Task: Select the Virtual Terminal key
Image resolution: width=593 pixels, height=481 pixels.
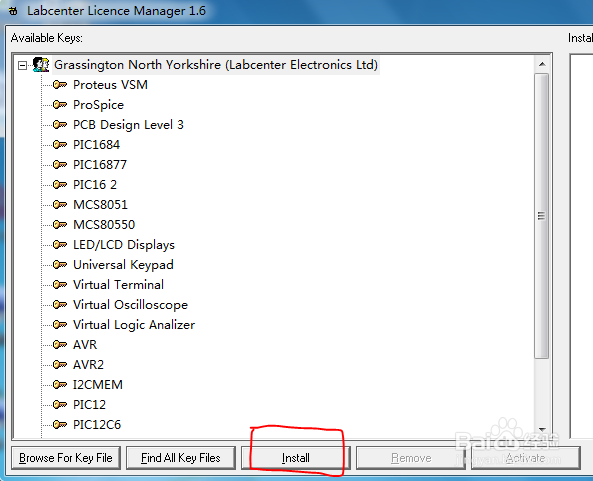Action: [x=118, y=285]
